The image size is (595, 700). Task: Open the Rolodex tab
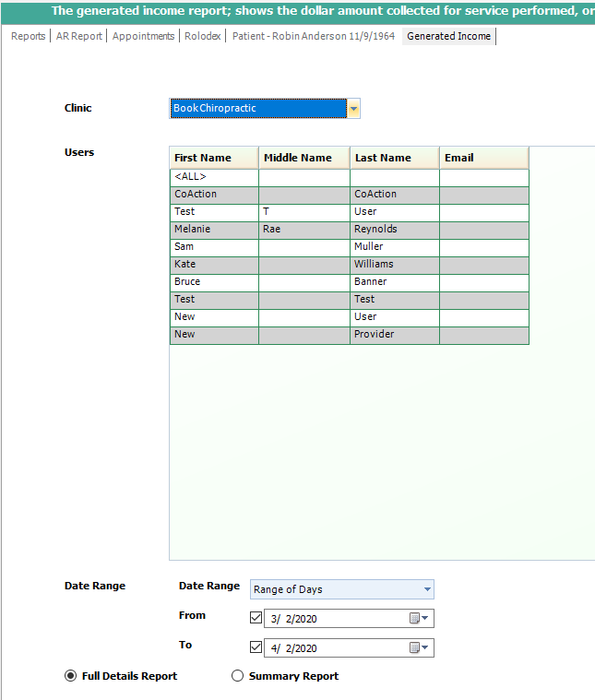tap(202, 36)
